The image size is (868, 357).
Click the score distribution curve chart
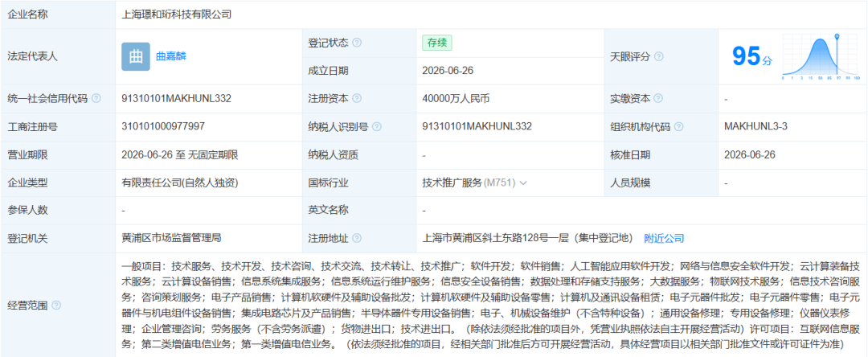tap(821, 57)
